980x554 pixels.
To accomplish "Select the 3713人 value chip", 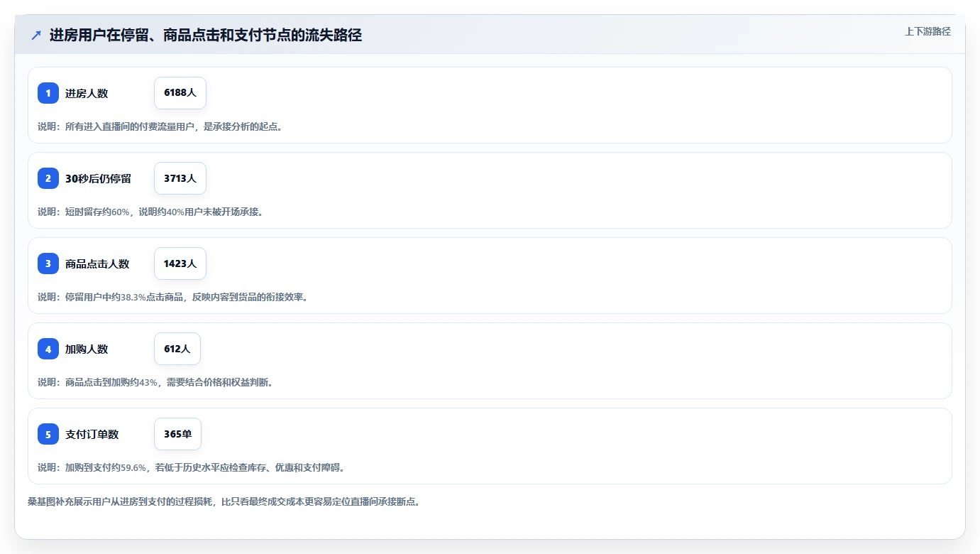I will click(x=180, y=178).
